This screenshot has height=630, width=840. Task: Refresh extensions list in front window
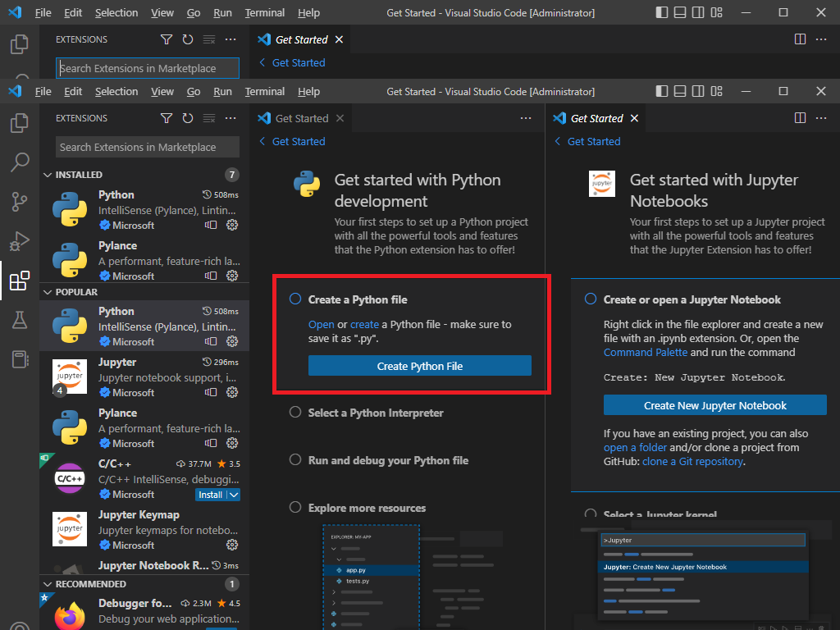(x=188, y=118)
